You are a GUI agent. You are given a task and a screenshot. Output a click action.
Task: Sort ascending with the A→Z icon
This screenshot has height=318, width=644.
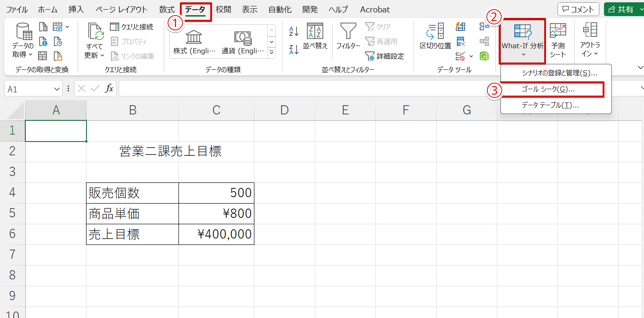click(x=294, y=31)
